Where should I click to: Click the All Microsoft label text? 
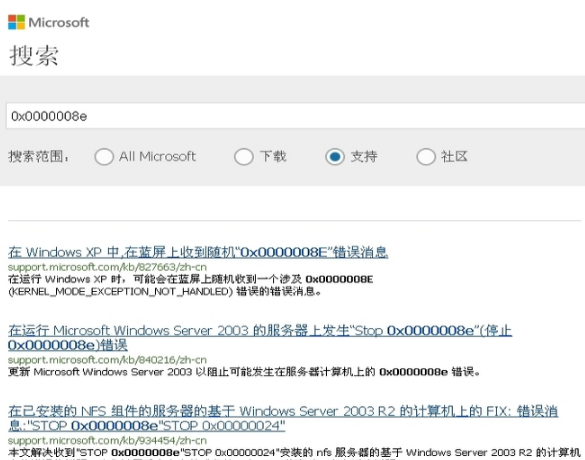pyautogui.click(x=157, y=157)
